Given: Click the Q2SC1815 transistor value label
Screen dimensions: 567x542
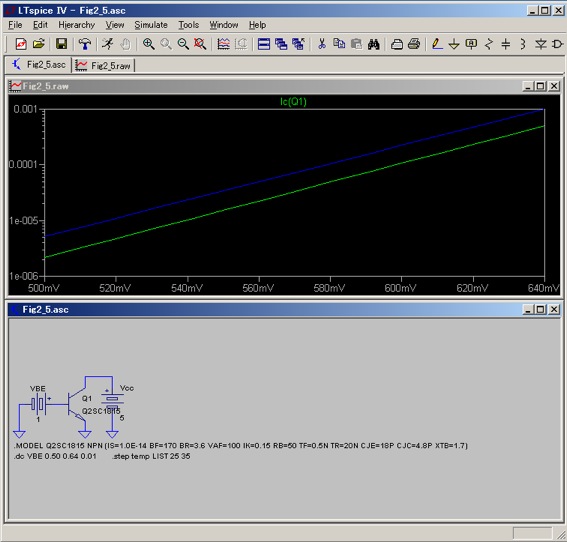Looking at the screenshot, I should (101, 411).
